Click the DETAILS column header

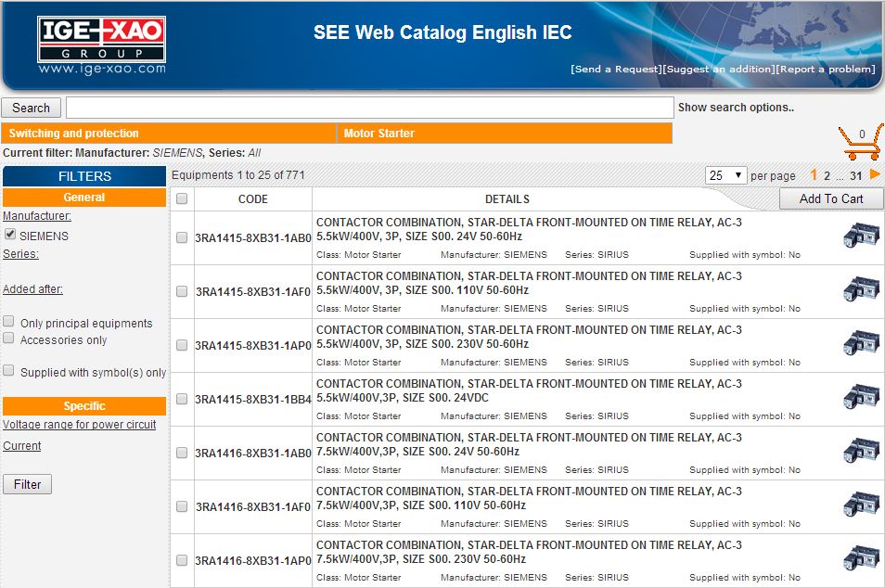tap(507, 199)
